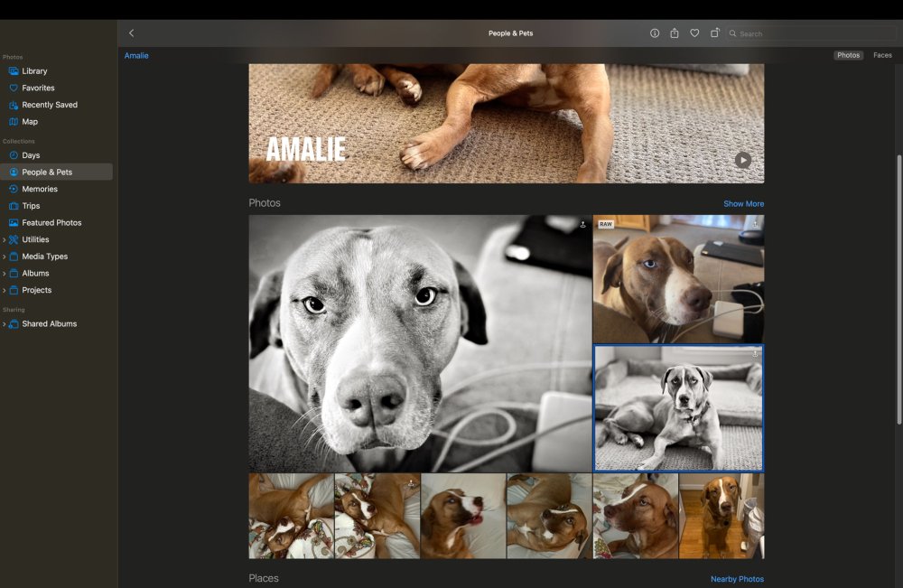
Task: Expand the Shared Albums section
Action: tap(4, 324)
